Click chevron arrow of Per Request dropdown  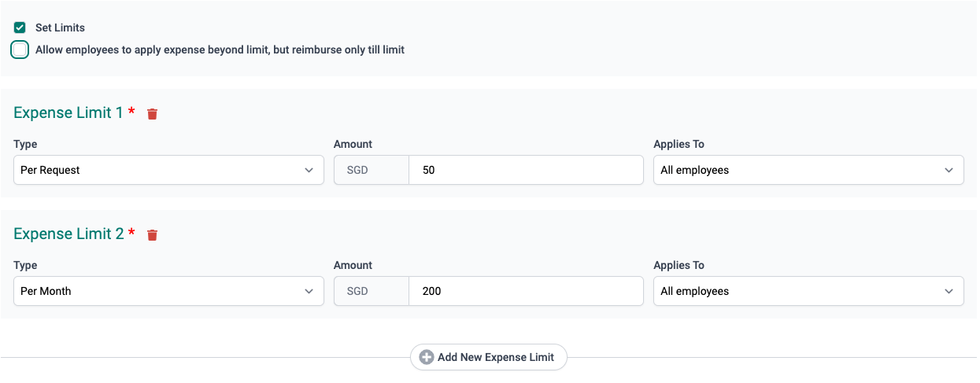pyautogui.click(x=309, y=170)
